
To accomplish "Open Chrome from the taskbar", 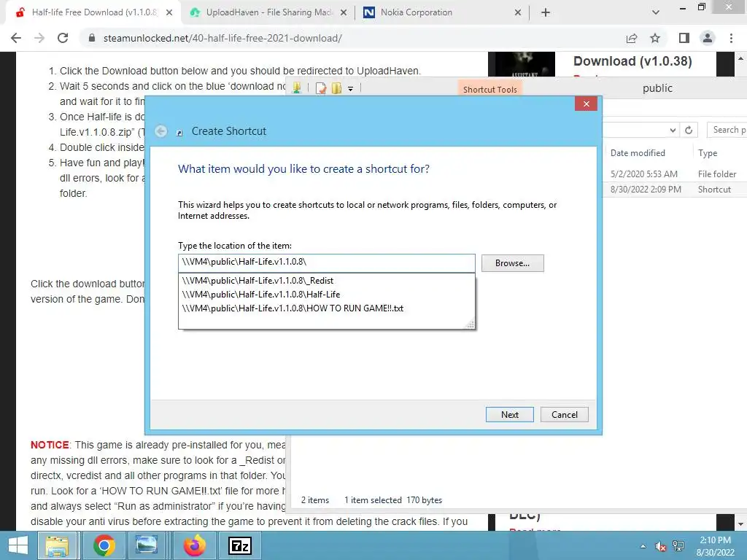I will coord(104,545).
